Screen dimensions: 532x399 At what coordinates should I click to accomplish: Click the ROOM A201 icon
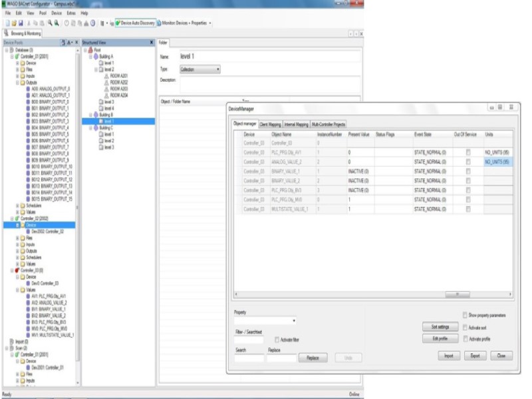[106, 76]
